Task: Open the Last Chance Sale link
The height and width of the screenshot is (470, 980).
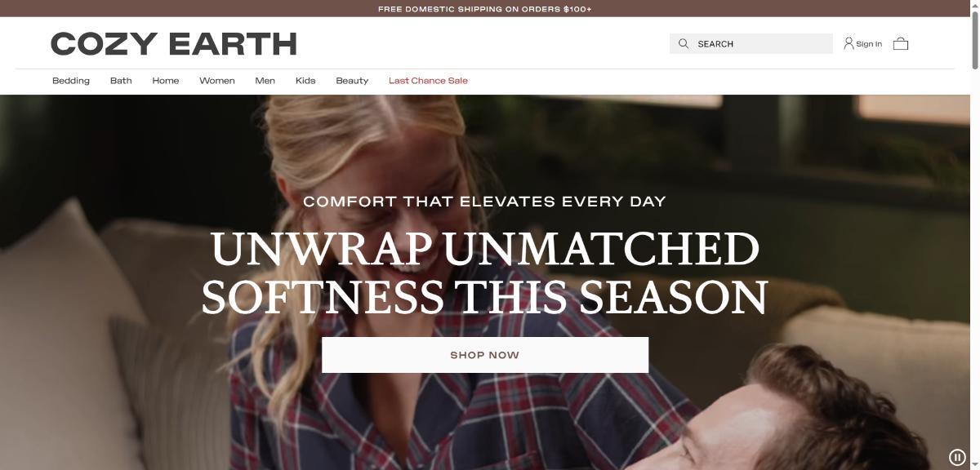Action: [x=428, y=81]
